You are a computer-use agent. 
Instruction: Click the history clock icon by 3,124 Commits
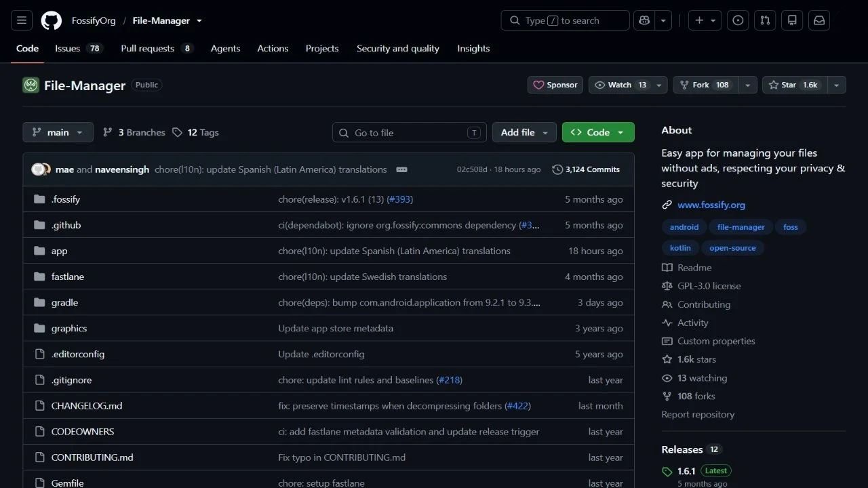557,169
